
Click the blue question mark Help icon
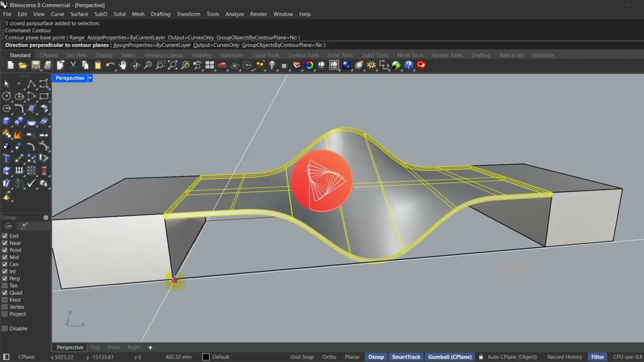(x=409, y=65)
